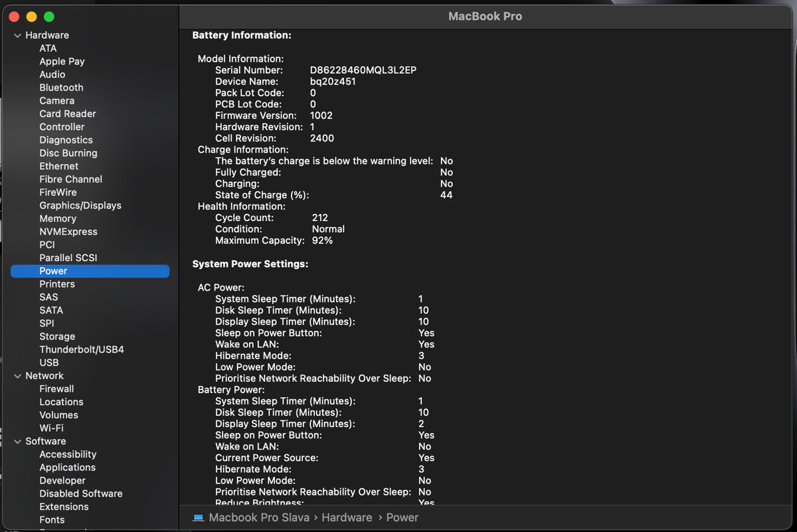This screenshot has width=797, height=532.
Task: Open Fibre Channel entry
Action: [x=70, y=179]
